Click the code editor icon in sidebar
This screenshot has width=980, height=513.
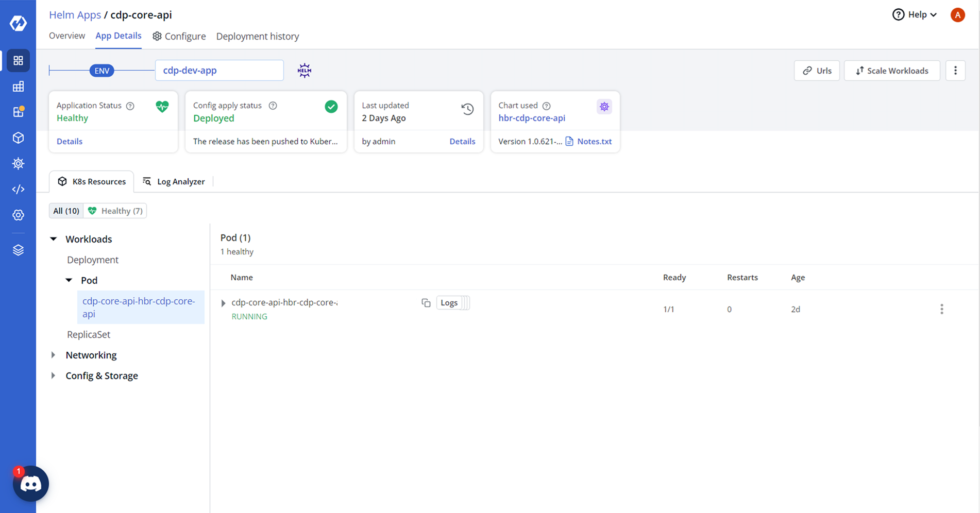pyautogui.click(x=18, y=190)
